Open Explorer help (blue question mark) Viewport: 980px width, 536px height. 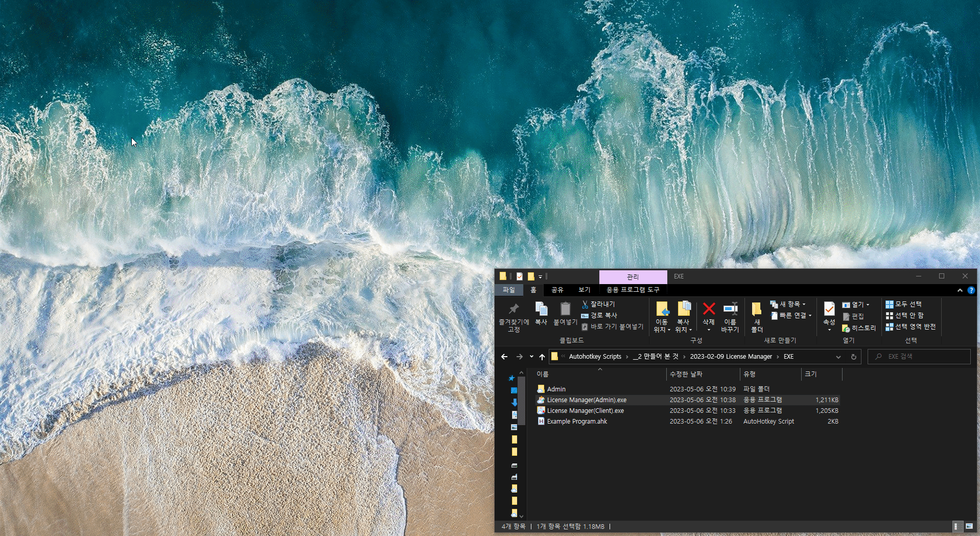coord(971,290)
